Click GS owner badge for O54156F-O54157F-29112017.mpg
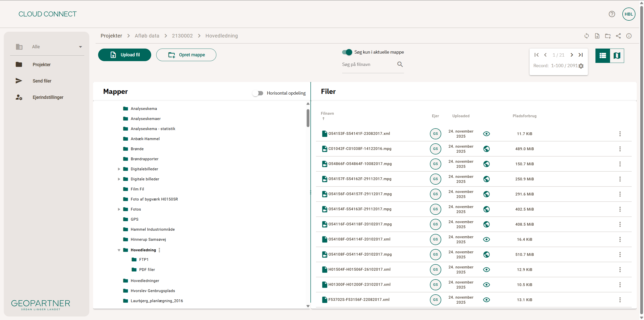Image resolution: width=644 pixels, height=320 pixels. 435,194
